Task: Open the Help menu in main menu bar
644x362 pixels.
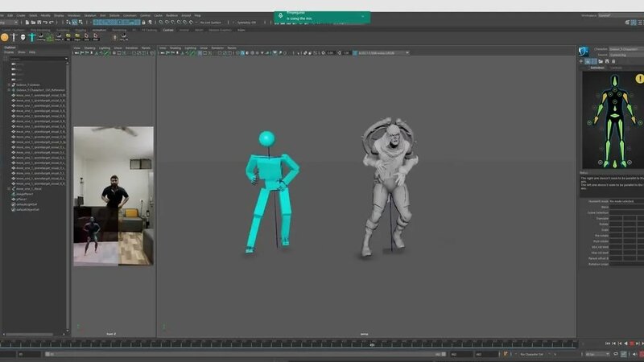Action: click(x=197, y=15)
